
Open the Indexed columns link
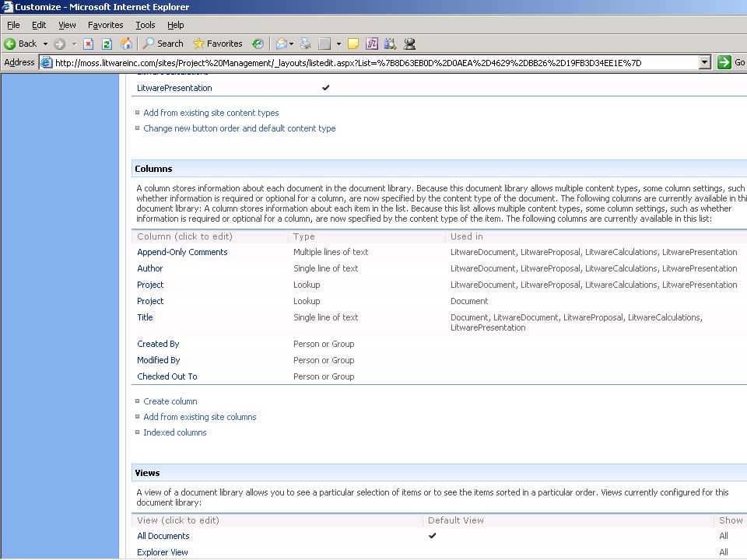point(175,433)
